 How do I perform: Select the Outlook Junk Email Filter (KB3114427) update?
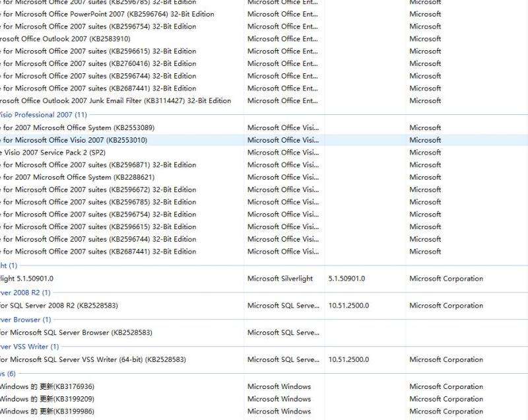coord(115,100)
